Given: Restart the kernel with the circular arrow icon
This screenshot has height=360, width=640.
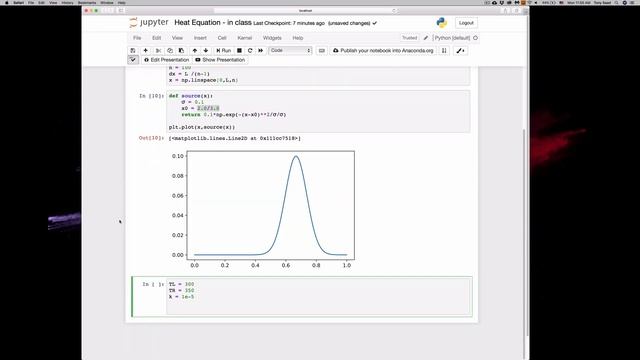Looking at the screenshot, I should [x=250, y=51].
